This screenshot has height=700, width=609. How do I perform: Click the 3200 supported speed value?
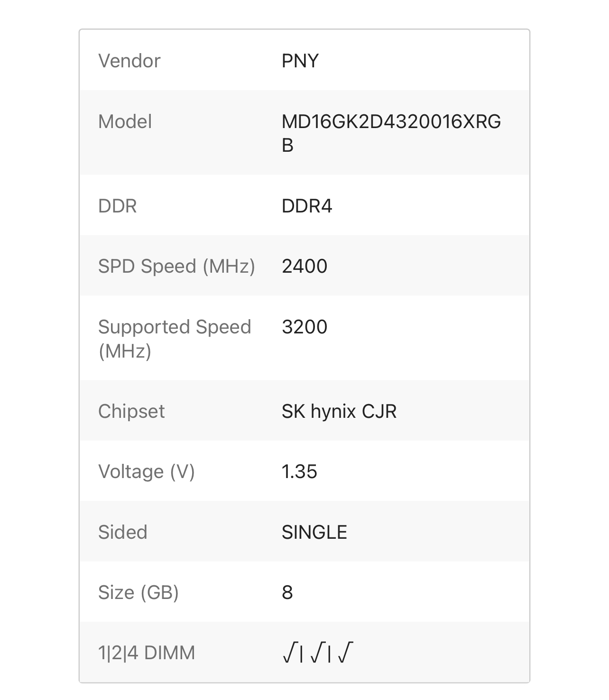coord(304,327)
